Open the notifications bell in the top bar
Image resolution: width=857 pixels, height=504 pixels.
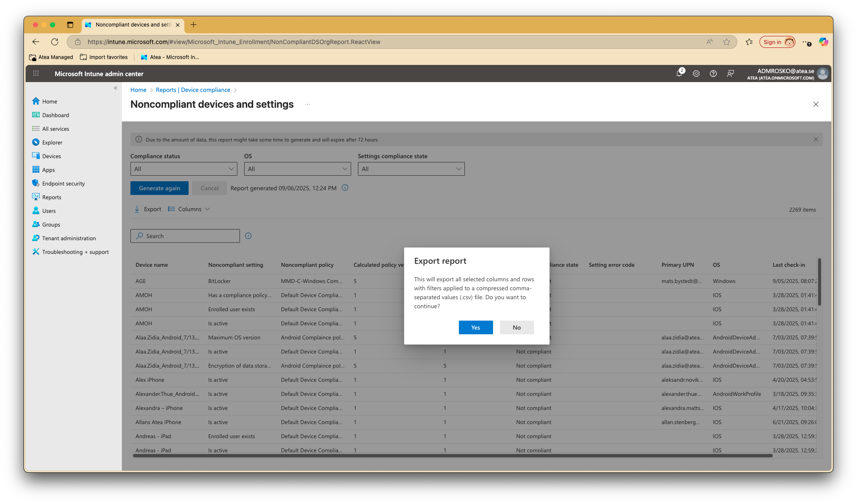[679, 74]
